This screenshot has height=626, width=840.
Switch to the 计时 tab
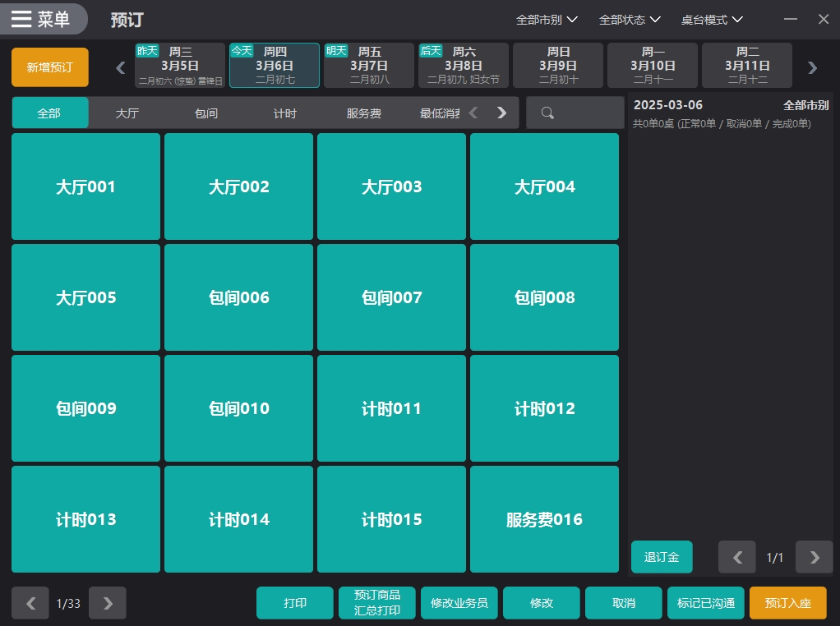pos(285,113)
